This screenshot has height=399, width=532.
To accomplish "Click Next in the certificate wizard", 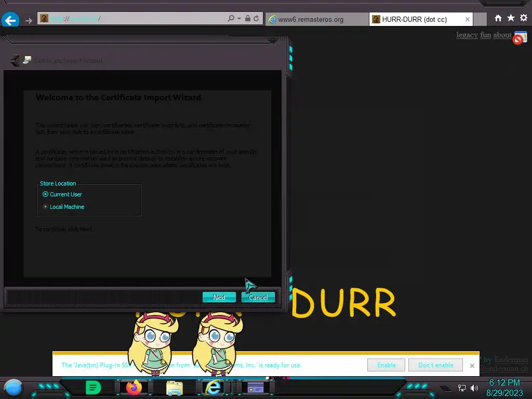I will point(219,298).
